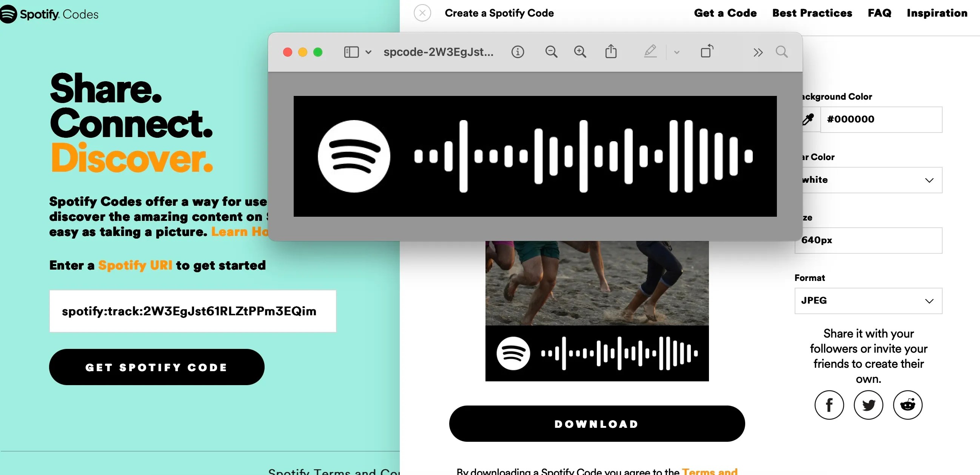Open the Preview search magnifier
Viewport: 980px width, 475px height.
tap(781, 52)
